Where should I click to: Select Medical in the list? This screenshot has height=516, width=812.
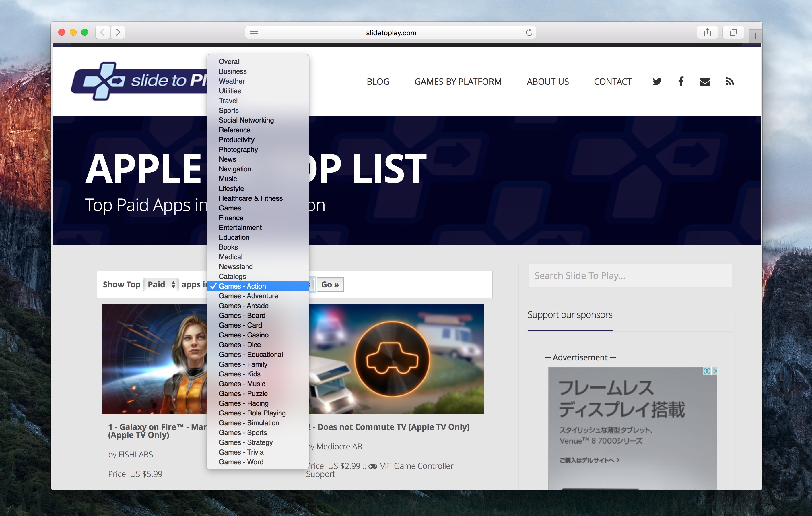click(258, 257)
